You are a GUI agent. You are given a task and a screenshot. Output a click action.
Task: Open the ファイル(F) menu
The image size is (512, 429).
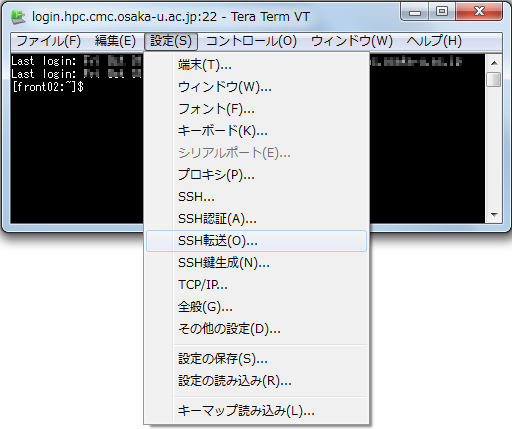click(x=49, y=41)
